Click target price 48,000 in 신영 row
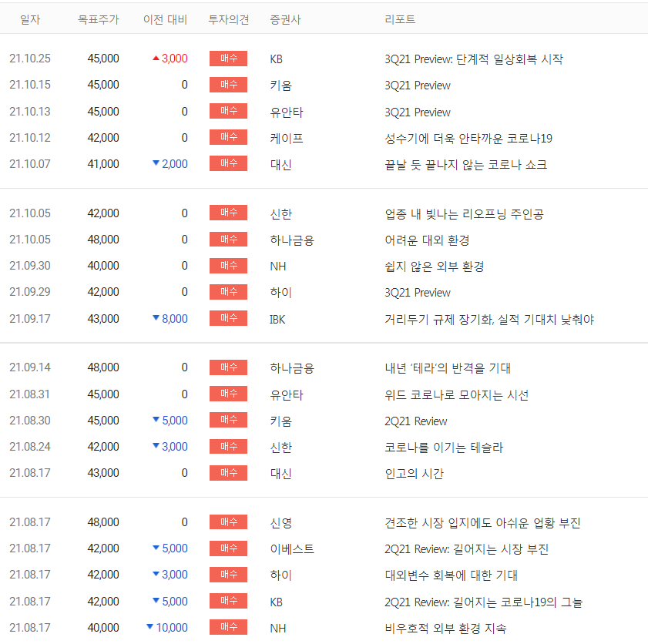The image size is (648, 644). coord(103,522)
